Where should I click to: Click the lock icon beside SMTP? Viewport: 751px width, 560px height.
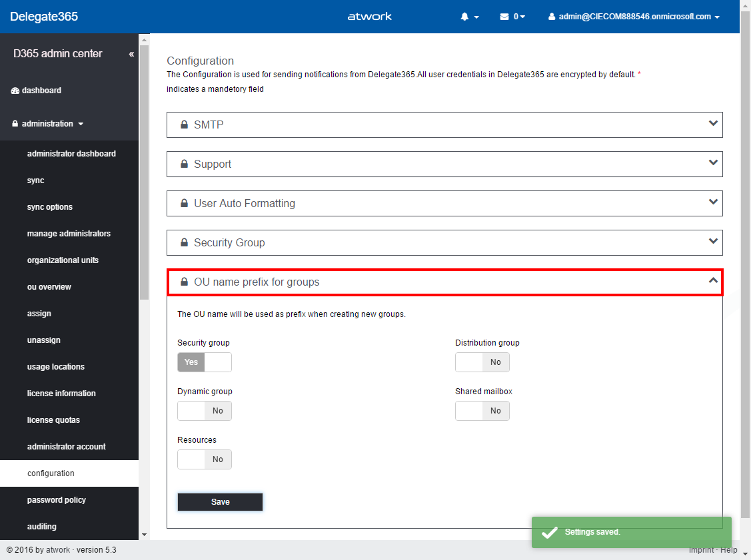point(184,125)
